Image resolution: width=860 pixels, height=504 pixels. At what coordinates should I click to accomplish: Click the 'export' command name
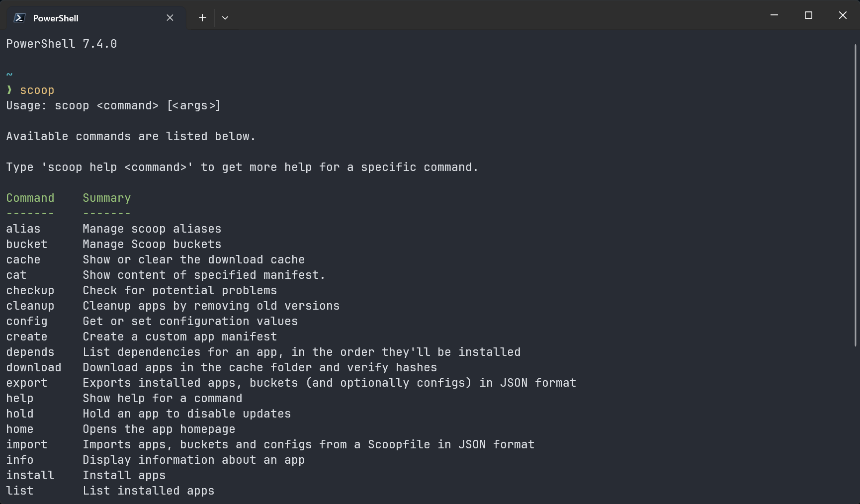coord(27,383)
